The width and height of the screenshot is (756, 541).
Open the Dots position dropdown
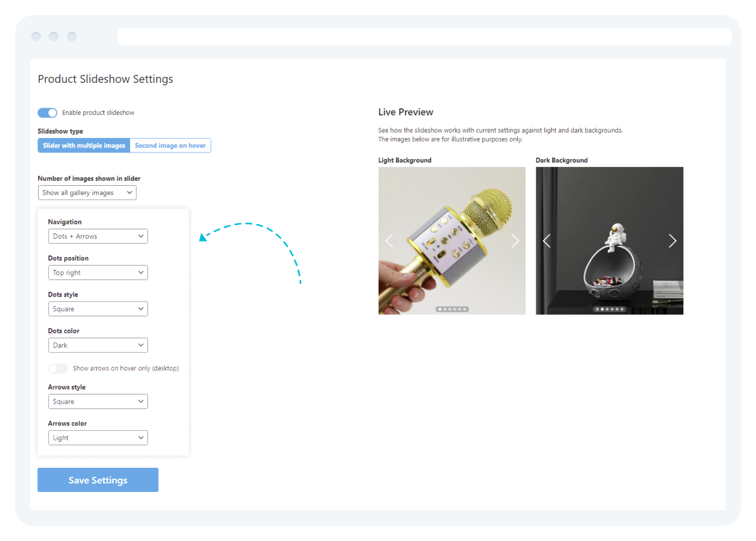[98, 273]
